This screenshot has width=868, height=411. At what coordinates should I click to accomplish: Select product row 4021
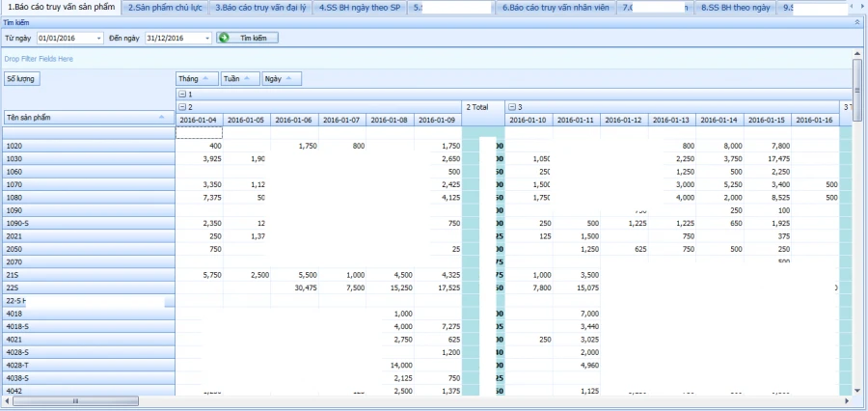[89, 339]
